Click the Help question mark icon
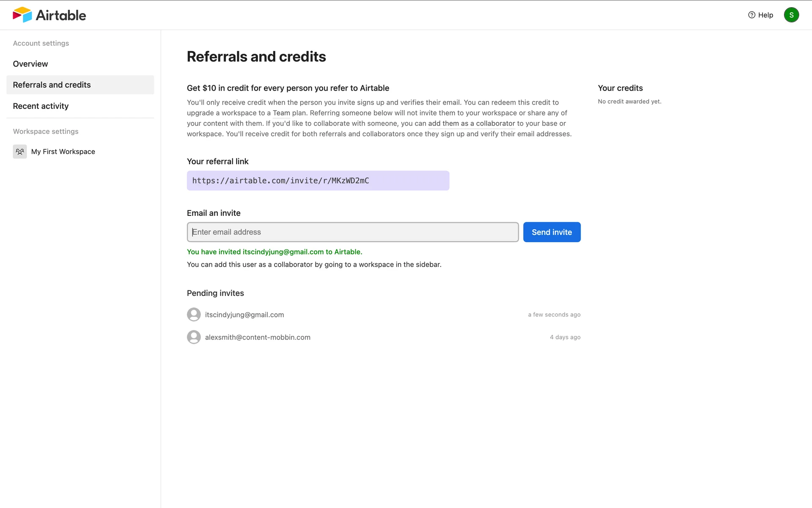The height and width of the screenshot is (508, 812). pos(752,15)
